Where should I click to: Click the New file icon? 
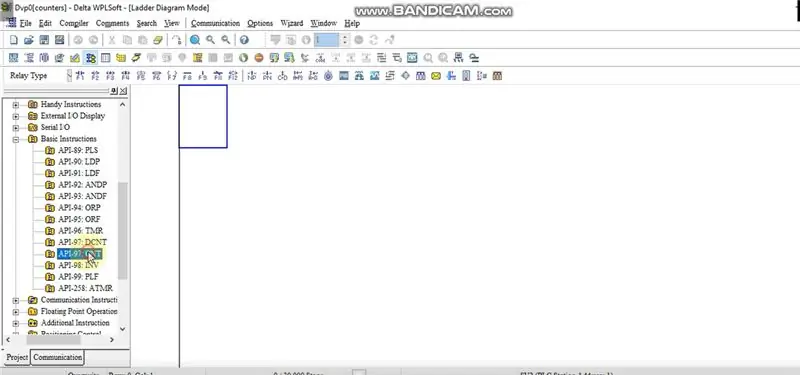point(14,40)
